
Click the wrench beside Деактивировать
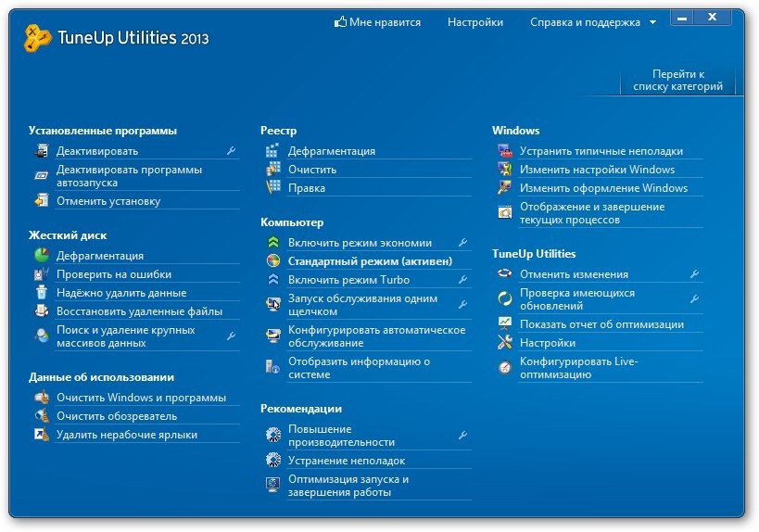tap(232, 150)
